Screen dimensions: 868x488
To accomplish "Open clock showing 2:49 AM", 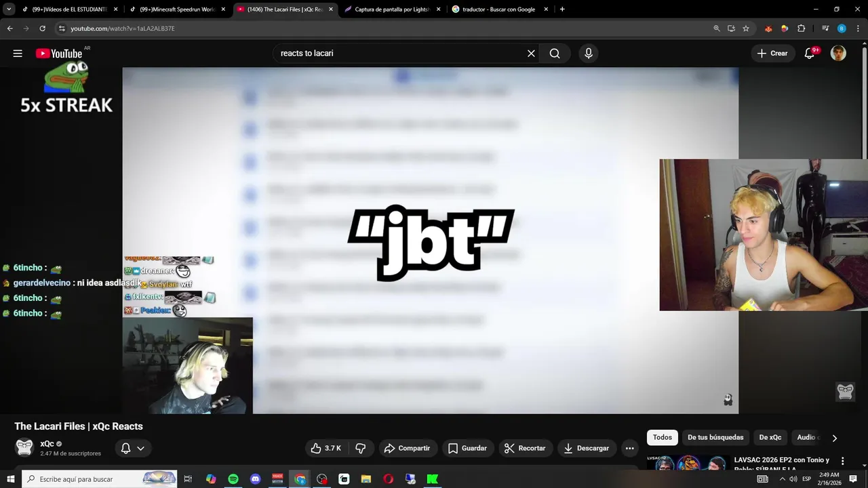I will point(829,479).
